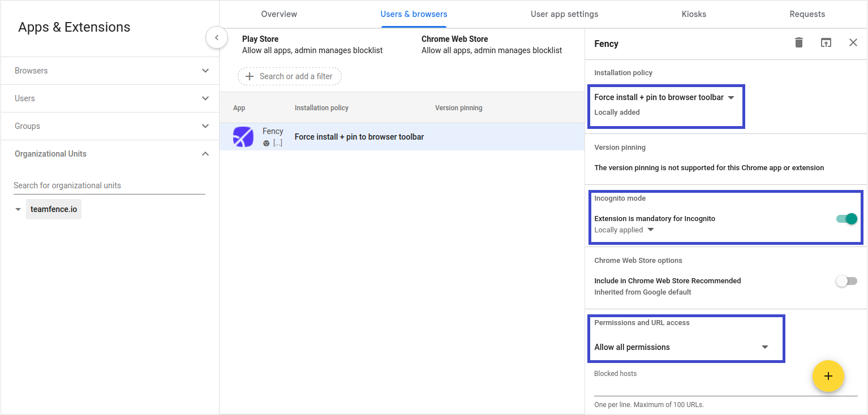Switch to the Kiosks tab
Screen dimensions: 868x415
[694, 14]
